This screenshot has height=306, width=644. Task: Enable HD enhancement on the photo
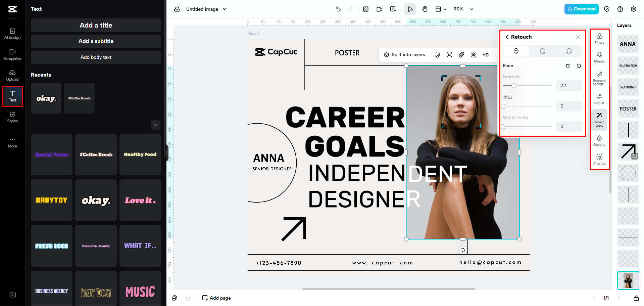click(485, 54)
